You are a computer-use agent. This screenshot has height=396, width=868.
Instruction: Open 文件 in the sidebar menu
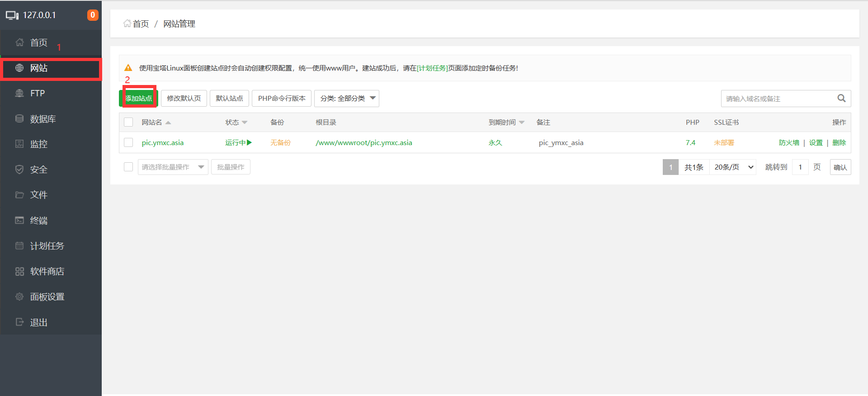point(39,195)
